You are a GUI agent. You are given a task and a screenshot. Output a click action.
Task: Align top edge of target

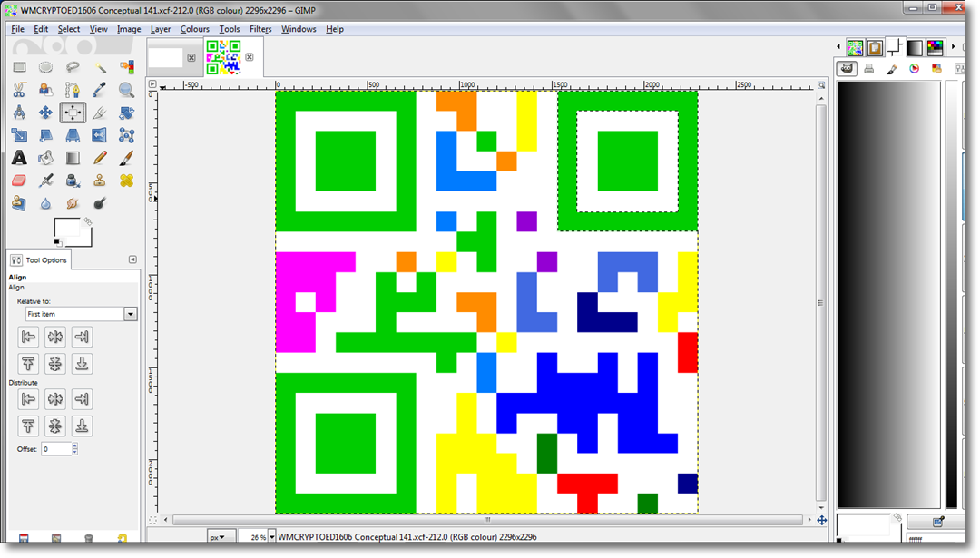coord(28,364)
